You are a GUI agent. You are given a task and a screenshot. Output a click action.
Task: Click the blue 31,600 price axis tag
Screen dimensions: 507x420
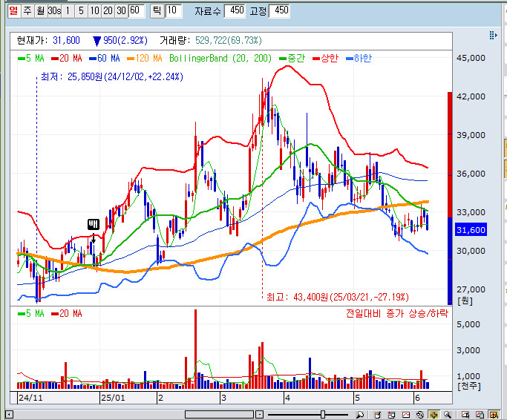coord(471,230)
